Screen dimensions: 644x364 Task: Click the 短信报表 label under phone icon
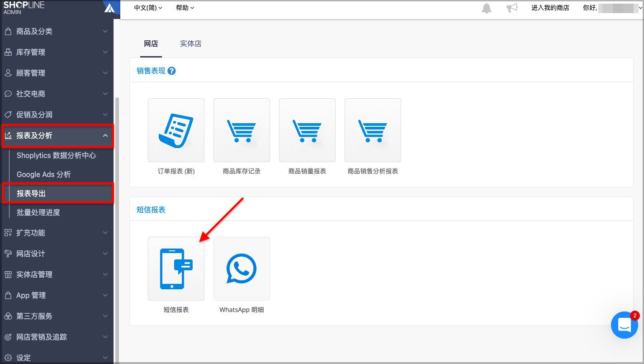[176, 310]
